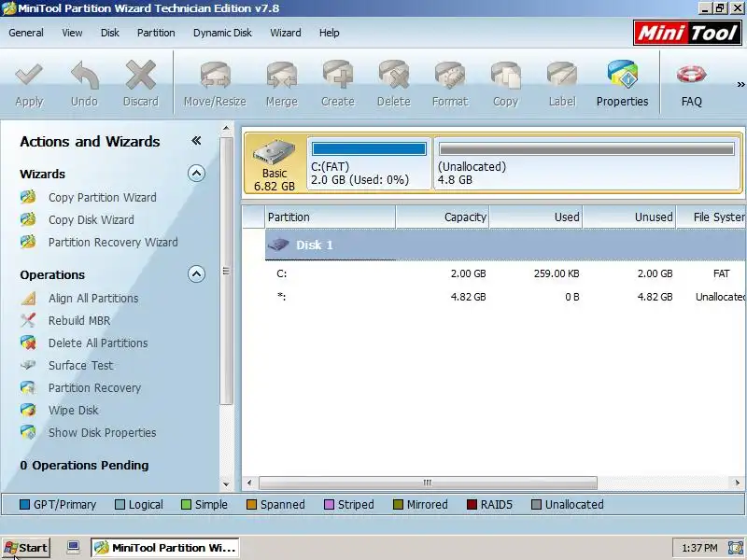This screenshot has width=747, height=560.
Task: Launch Copy Disk Wizard link
Action: [x=91, y=219]
